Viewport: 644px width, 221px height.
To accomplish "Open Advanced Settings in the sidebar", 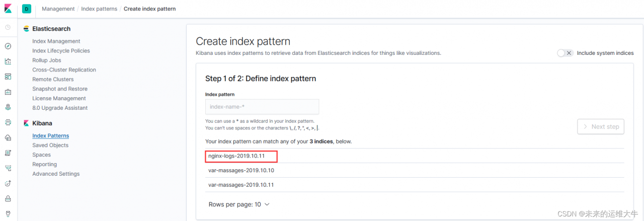I will tap(56, 174).
